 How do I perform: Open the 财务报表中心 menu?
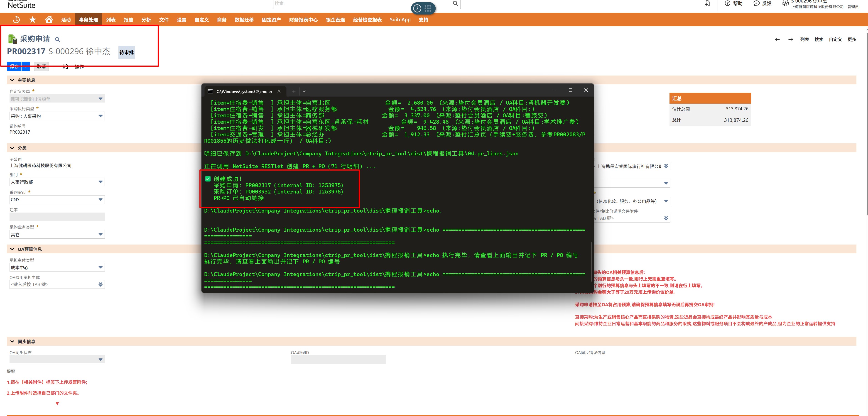tap(303, 20)
